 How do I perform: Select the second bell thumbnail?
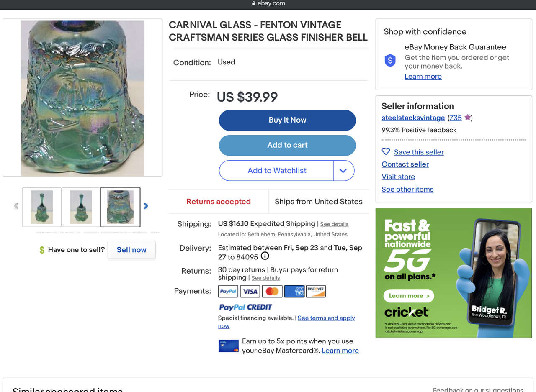coord(81,207)
